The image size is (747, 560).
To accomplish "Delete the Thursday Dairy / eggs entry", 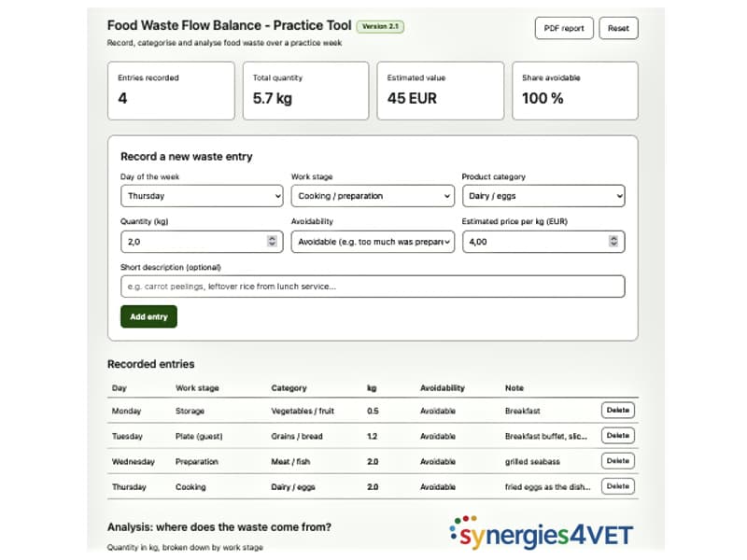I will 618,486.
